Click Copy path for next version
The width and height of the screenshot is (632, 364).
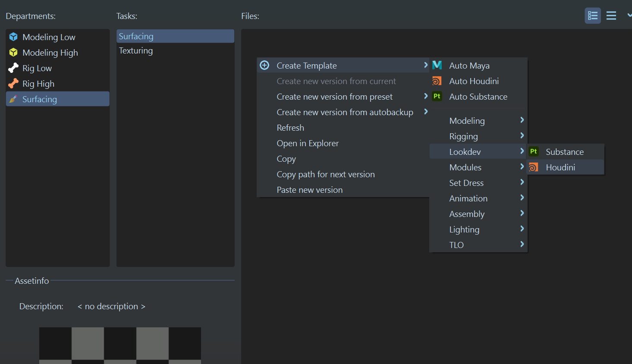(x=326, y=174)
